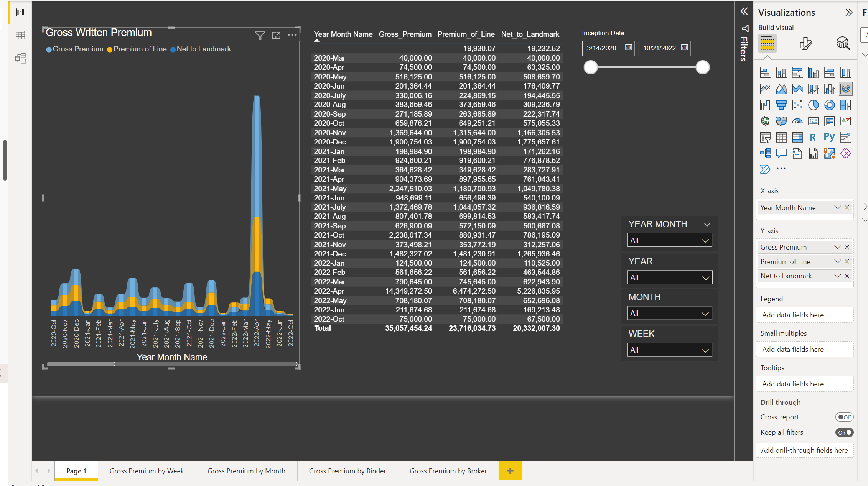Open Gross Premium by Broker page
The width and height of the screenshot is (868, 486).
pyautogui.click(x=448, y=471)
